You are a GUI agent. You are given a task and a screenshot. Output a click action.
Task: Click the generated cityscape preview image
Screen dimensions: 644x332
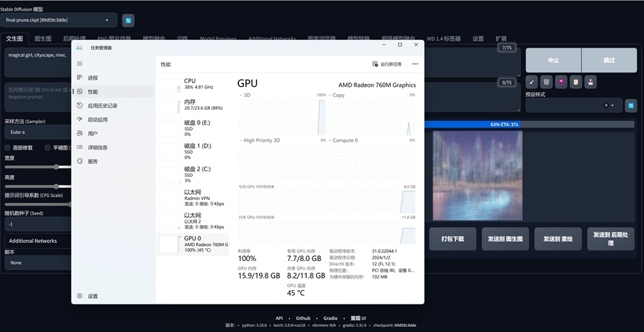coord(478,176)
